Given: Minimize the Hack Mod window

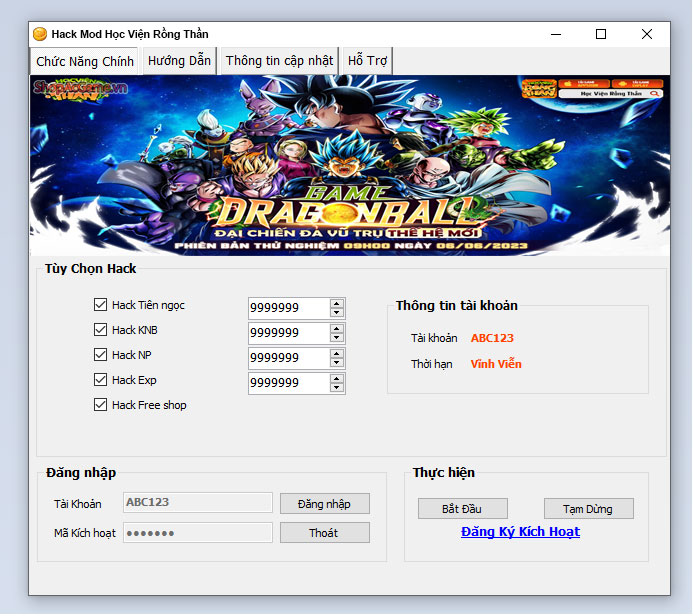Looking at the screenshot, I should click(x=556, y=34).
